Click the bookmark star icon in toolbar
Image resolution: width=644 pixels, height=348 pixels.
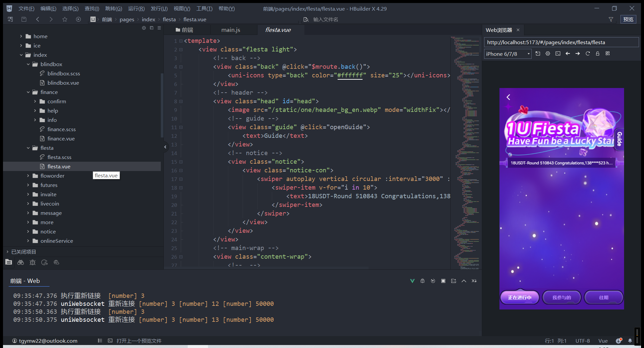pyautogui.click(x=65, y=19)
